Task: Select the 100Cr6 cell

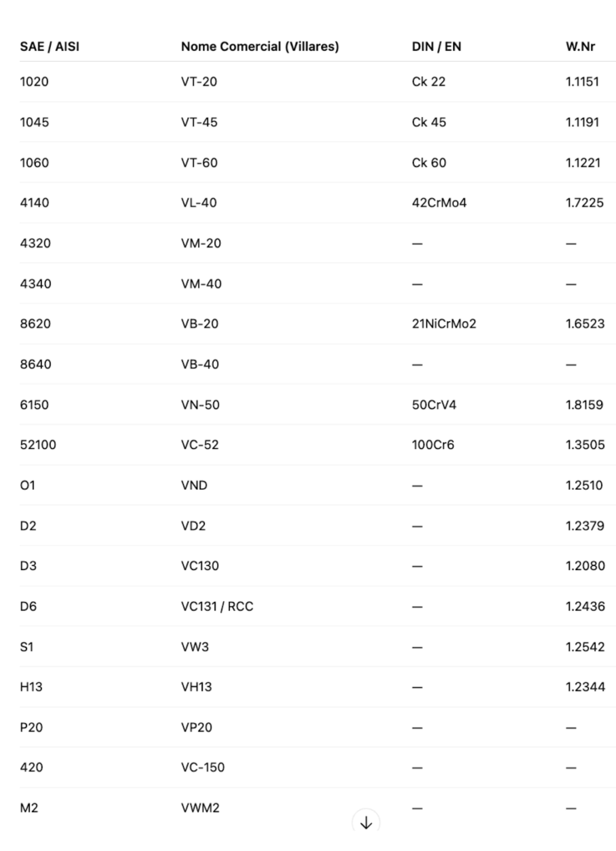Action: point(433,445)
